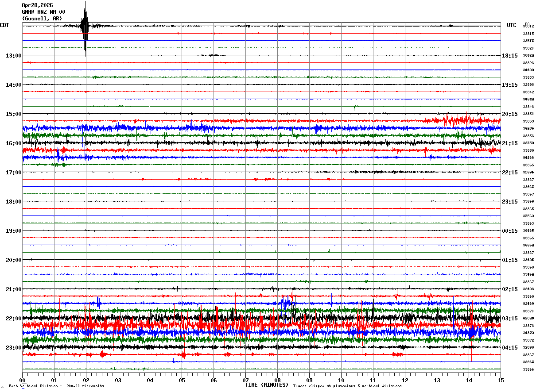Click the Apr28,2026 date header
The image size is (536, 392).
pyautogui.click(x=37, y=5)
